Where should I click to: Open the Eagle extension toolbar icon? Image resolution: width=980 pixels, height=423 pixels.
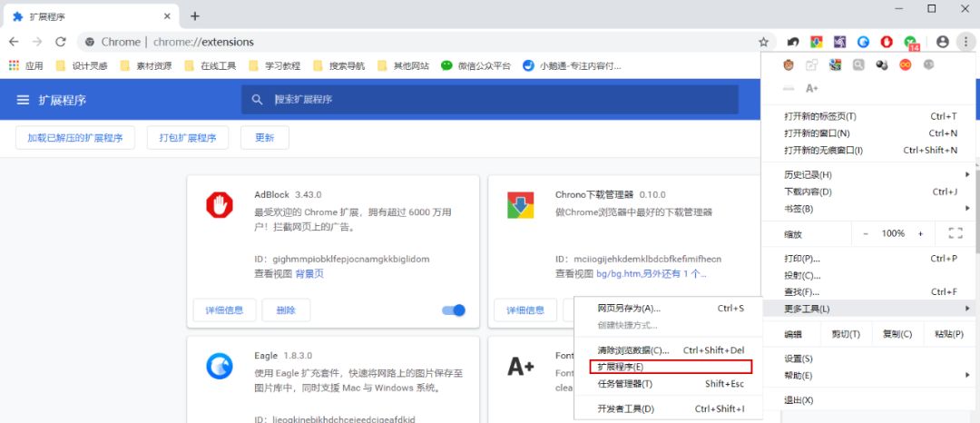[x=863, y=42]
